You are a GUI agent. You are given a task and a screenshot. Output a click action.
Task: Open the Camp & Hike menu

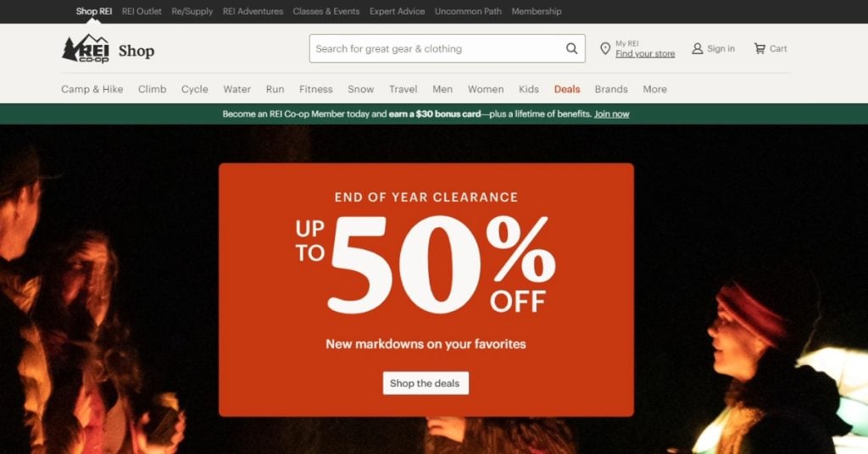coord(92,89)
